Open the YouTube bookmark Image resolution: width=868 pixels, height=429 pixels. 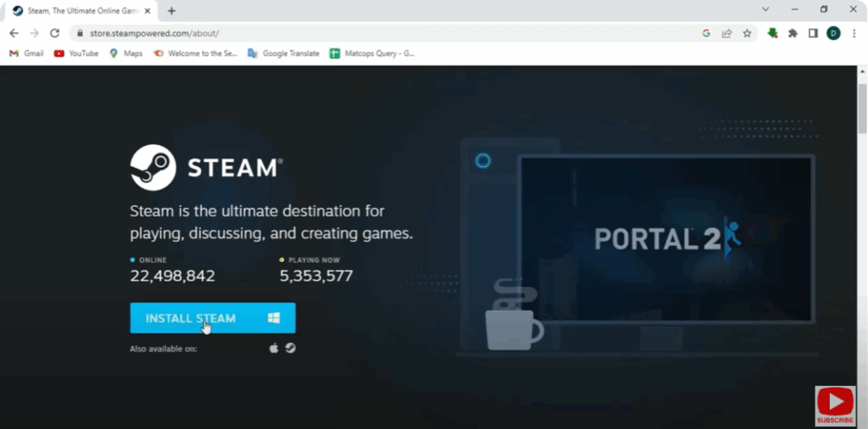tap(75, 53)
